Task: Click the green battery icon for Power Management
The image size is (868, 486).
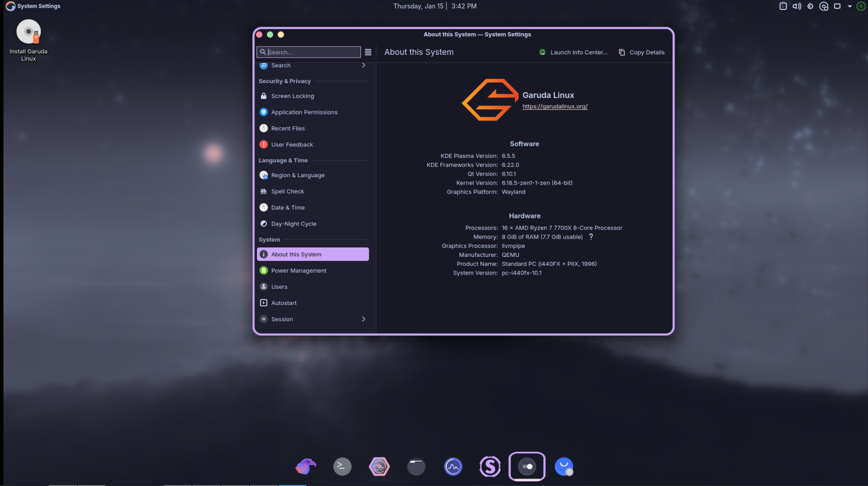Action: tap(263, 271)
